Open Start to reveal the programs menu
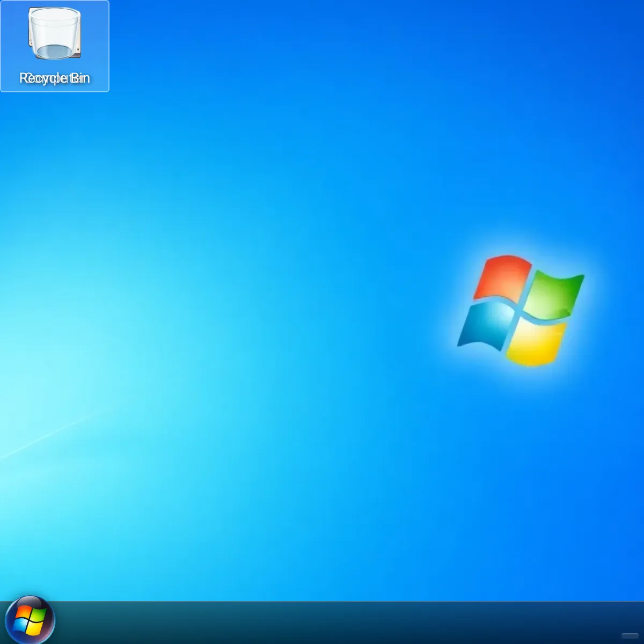Image resolution: width=644 pixels, height=644 pixels. (31, 620)
